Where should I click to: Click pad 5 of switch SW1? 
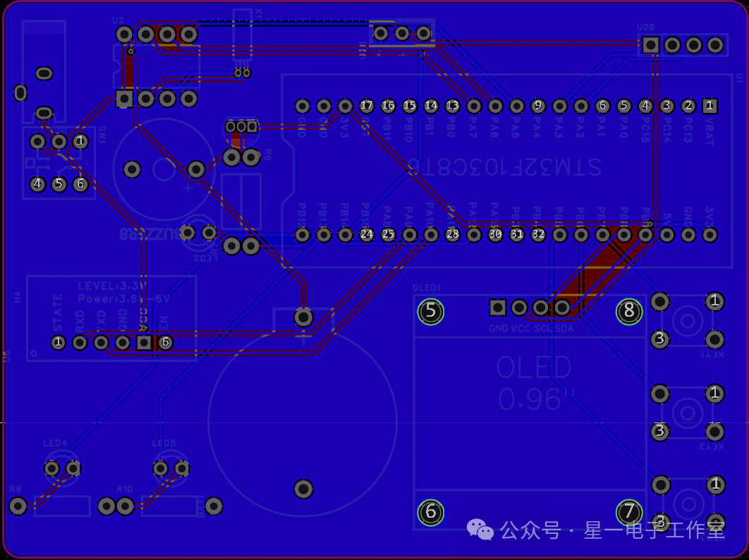[59, 184]
